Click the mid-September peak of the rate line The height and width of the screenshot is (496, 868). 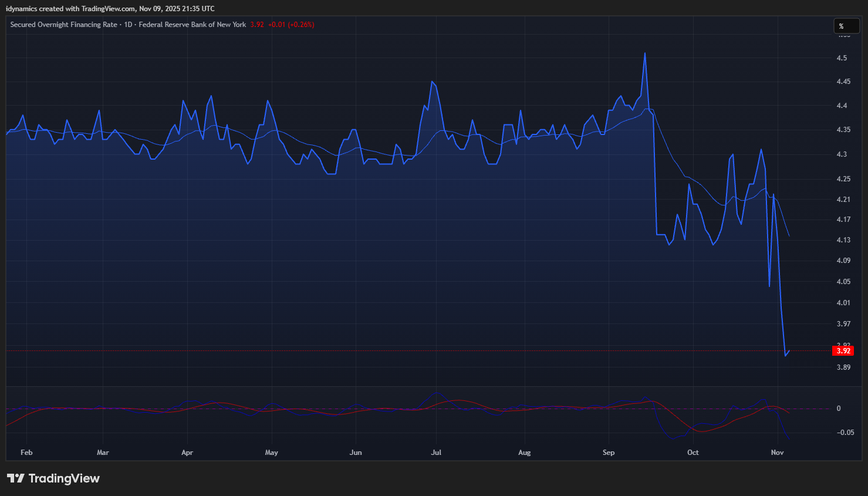(x=645, y=53)
